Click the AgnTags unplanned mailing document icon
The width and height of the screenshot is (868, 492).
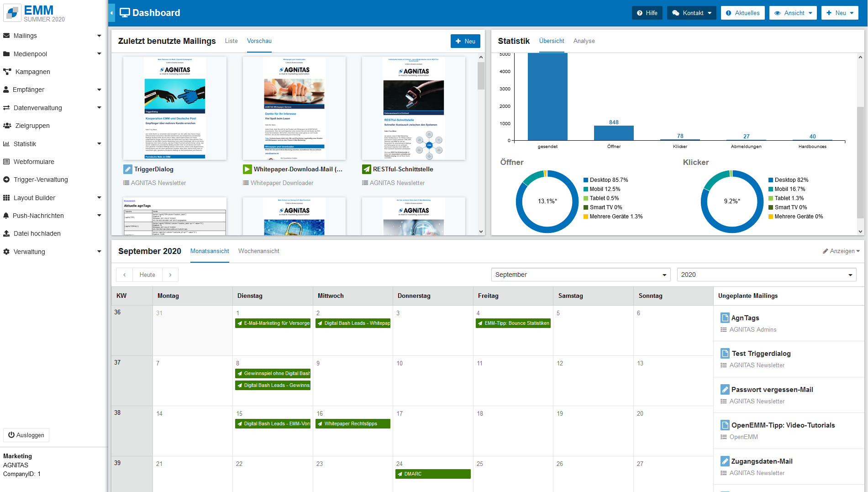(x=725, y=318)
